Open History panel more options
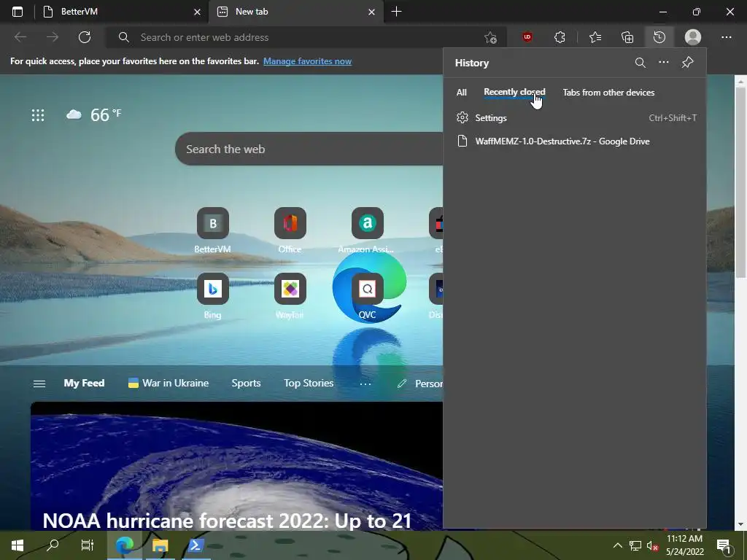 click(x=664, y=63)
